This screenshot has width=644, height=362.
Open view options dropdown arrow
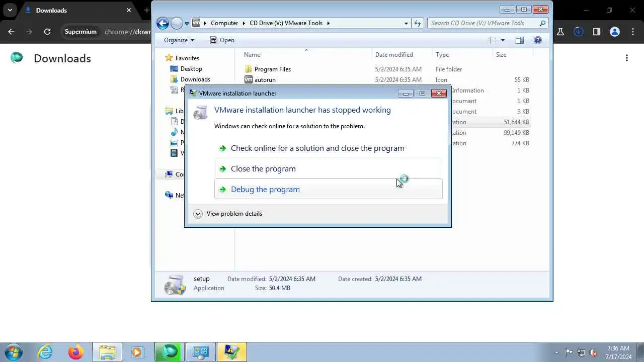tap(502, 40)
